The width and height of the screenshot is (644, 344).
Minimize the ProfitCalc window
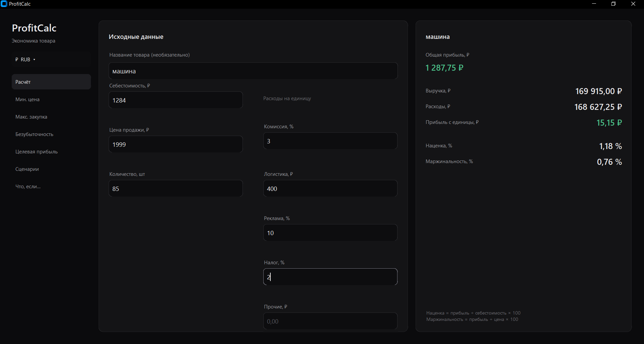pos(594,4)
